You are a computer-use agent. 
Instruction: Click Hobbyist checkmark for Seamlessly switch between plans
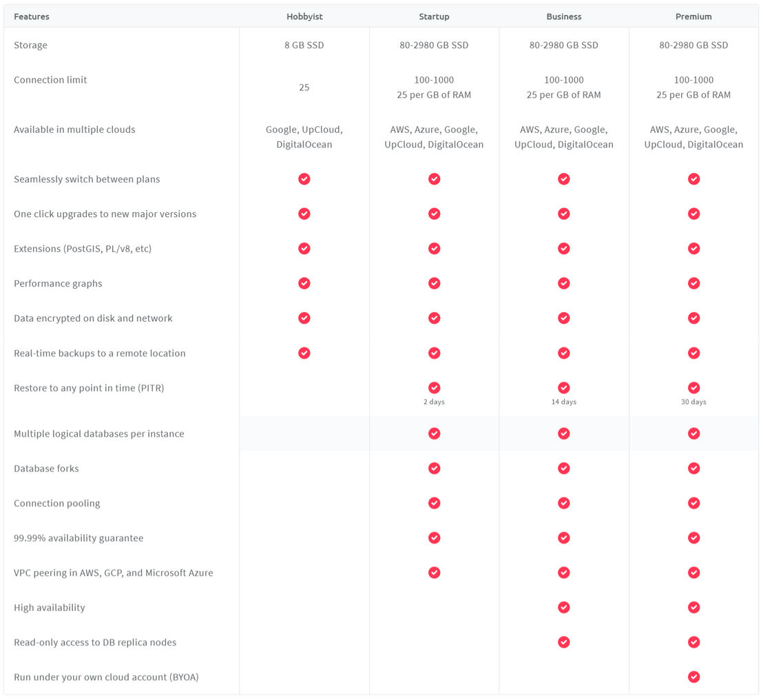(304, 179)
